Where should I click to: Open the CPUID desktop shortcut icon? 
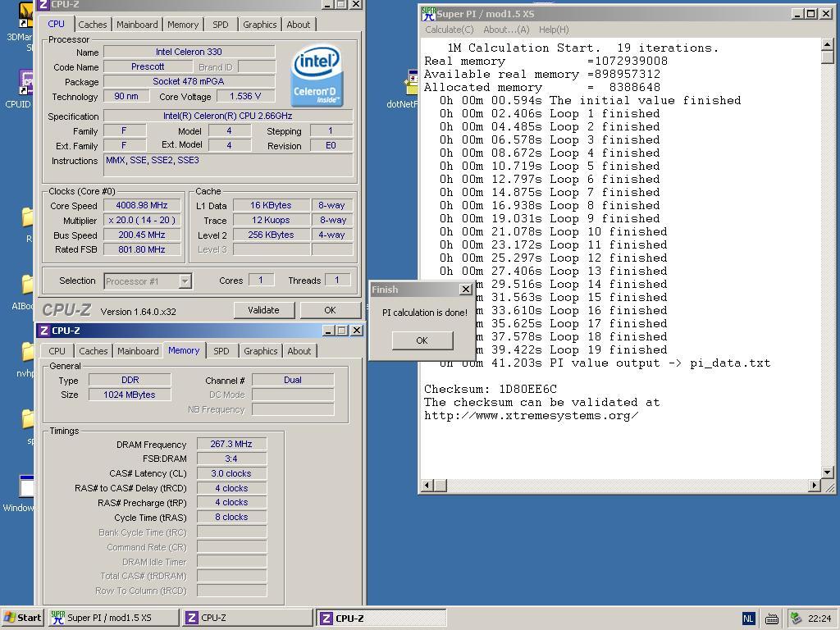(x=26, y=83)
